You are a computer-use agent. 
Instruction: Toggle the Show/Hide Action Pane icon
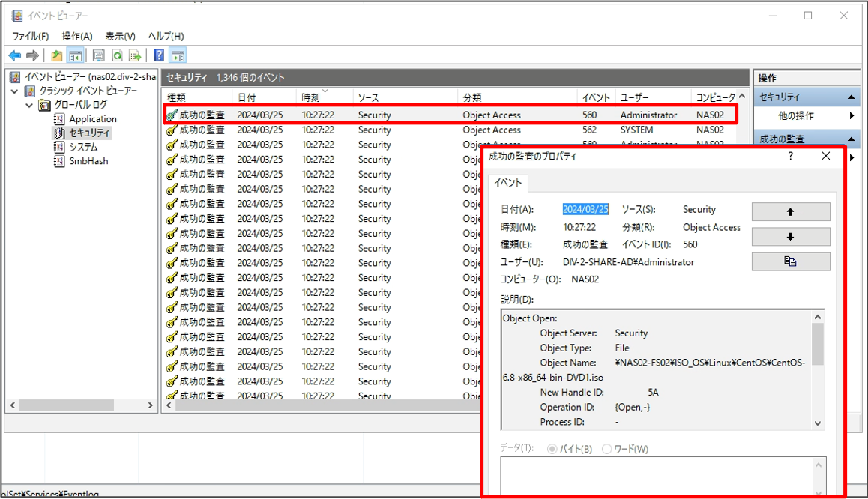pyautogui.click(x=178, y=55)
